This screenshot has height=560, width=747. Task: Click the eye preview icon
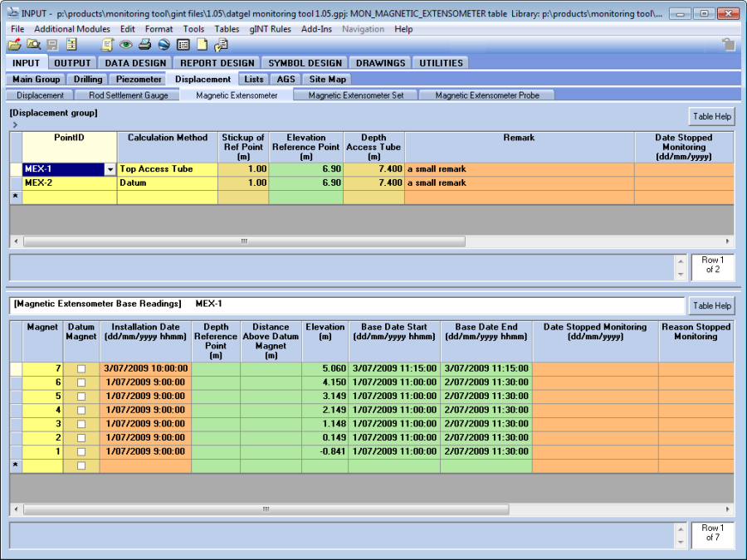pos(126,45)
